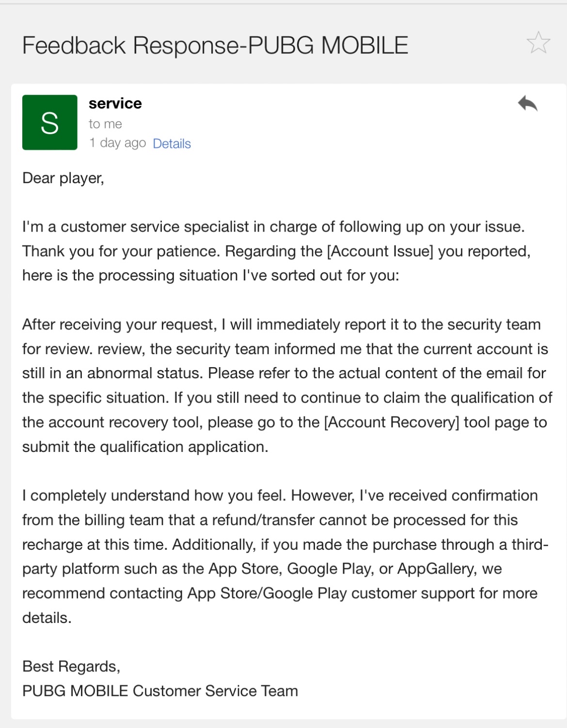The image size is (567, 728).
Task: Open the Details link under sender
Action: point(172,144)
